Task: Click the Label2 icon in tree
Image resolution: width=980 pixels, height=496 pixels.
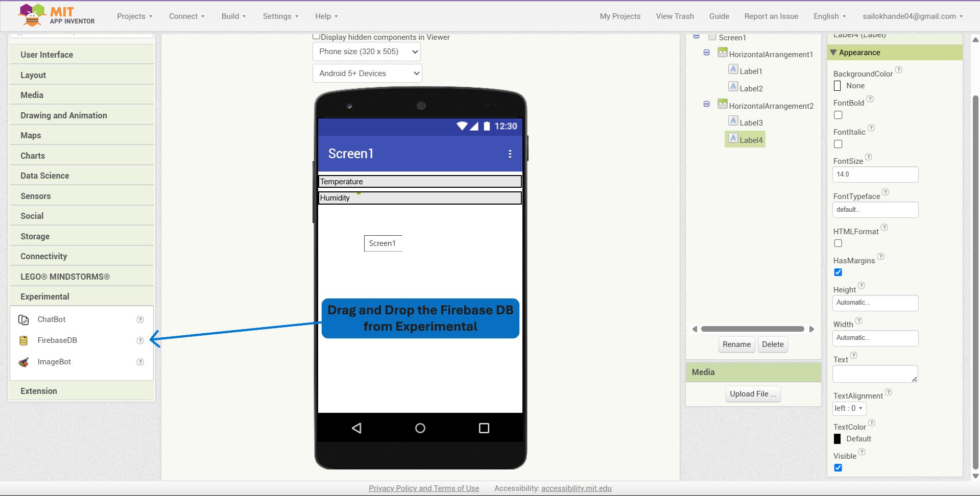Action: click(733, 87)
